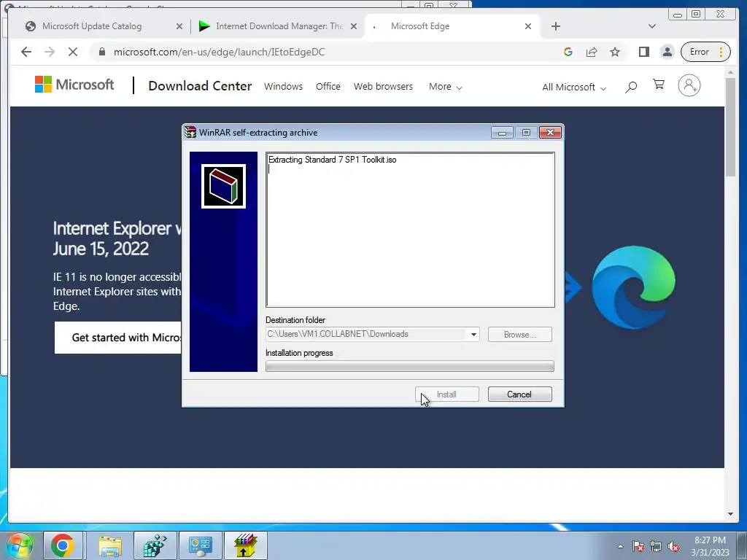Image resolution: width=747 pixels, height=560 pixels.
Task: Open the Office menu item
Action: pos(328,87)
